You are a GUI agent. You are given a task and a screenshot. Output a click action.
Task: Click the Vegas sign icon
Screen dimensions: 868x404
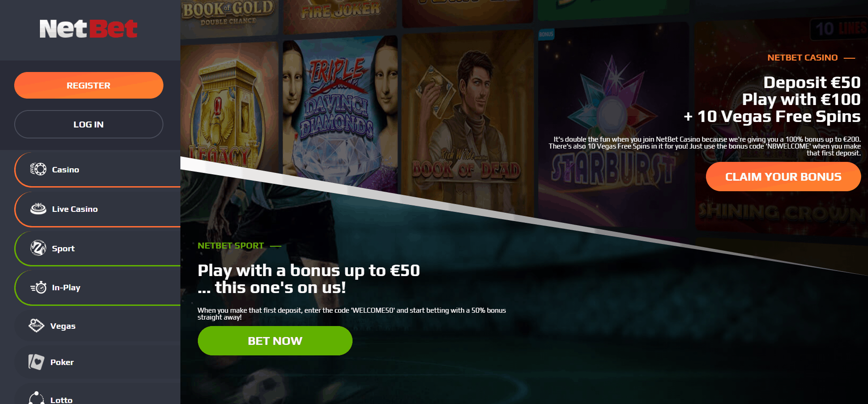click(36, 326)
